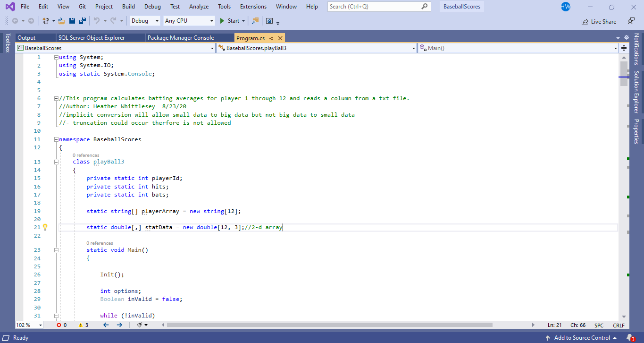Collapse the Main() method block
Screen dimensions: 644x343
(56, 250)
